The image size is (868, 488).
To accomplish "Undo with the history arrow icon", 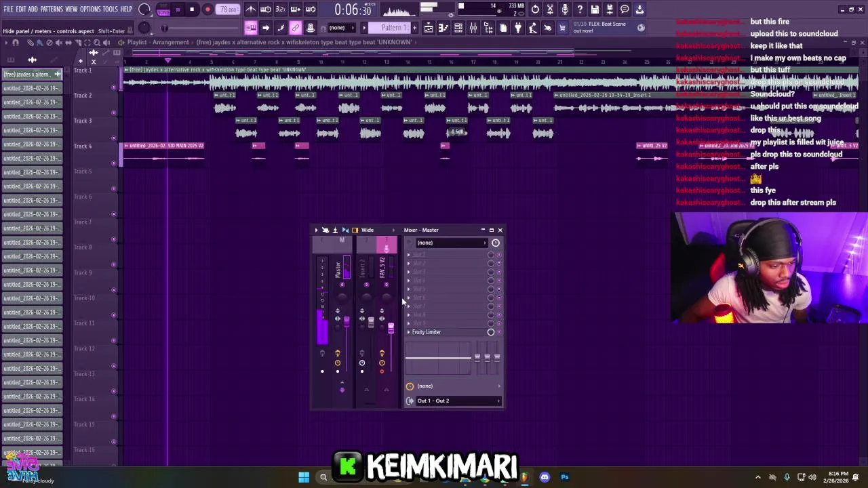I will pos(535,9).
